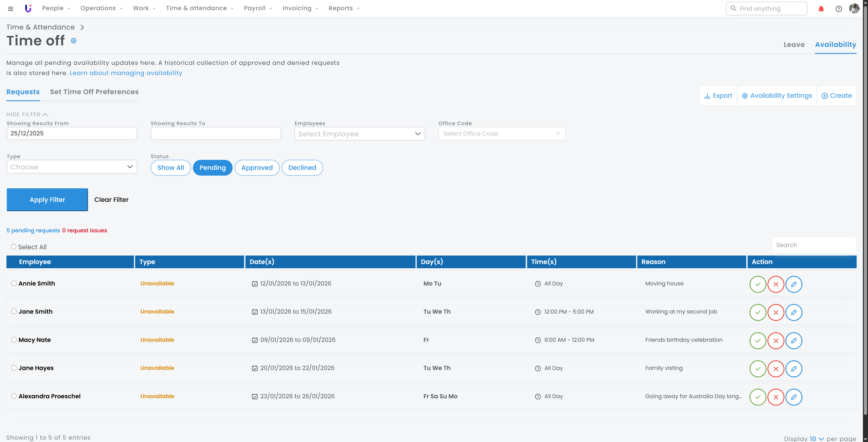Open the help question mark icon
This screenshot has height=442, width=868.
point(839,9)
